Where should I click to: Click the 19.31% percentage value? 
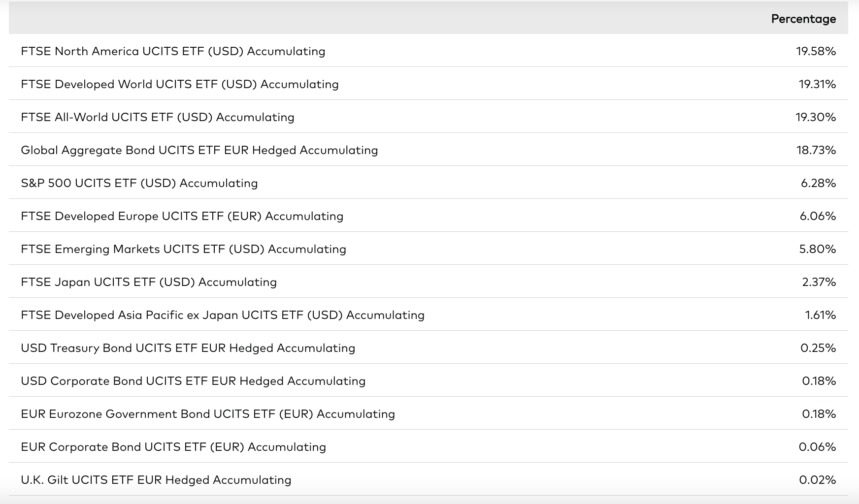(817, 84)
